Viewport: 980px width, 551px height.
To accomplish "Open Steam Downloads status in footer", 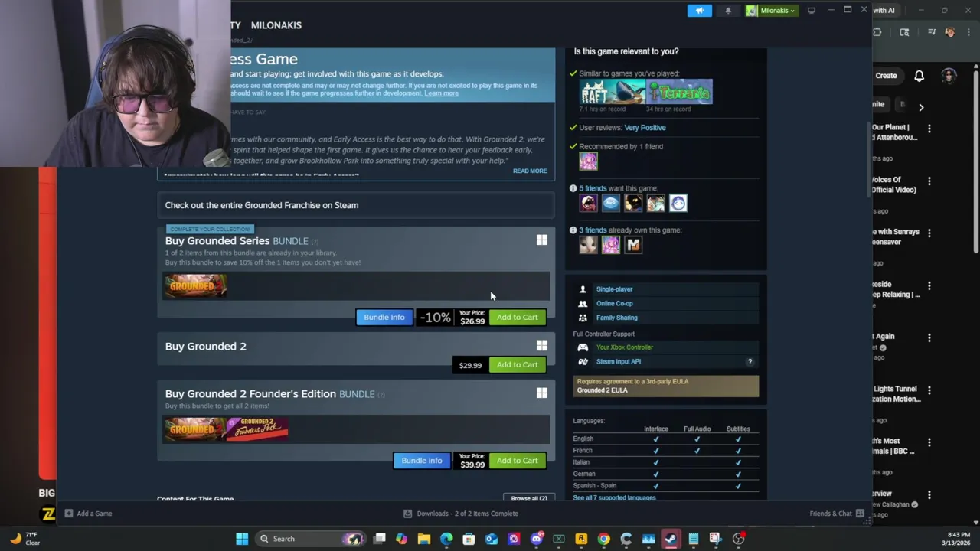I will (461, 514).
